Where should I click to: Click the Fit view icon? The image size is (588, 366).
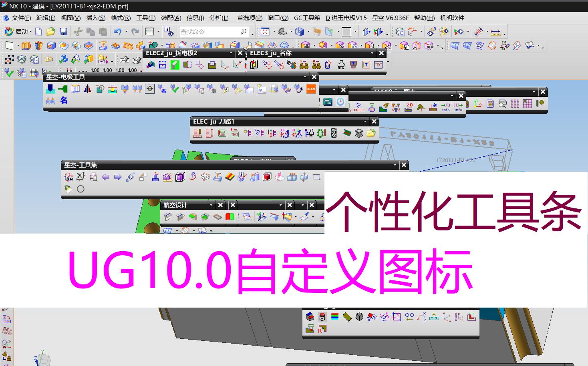pos(265,32)
